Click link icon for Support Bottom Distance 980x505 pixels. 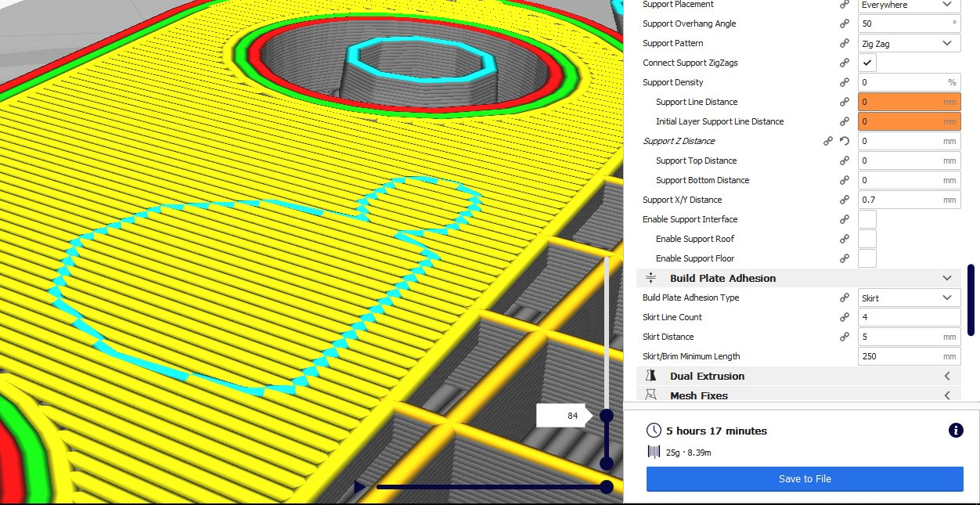[845, 180]
